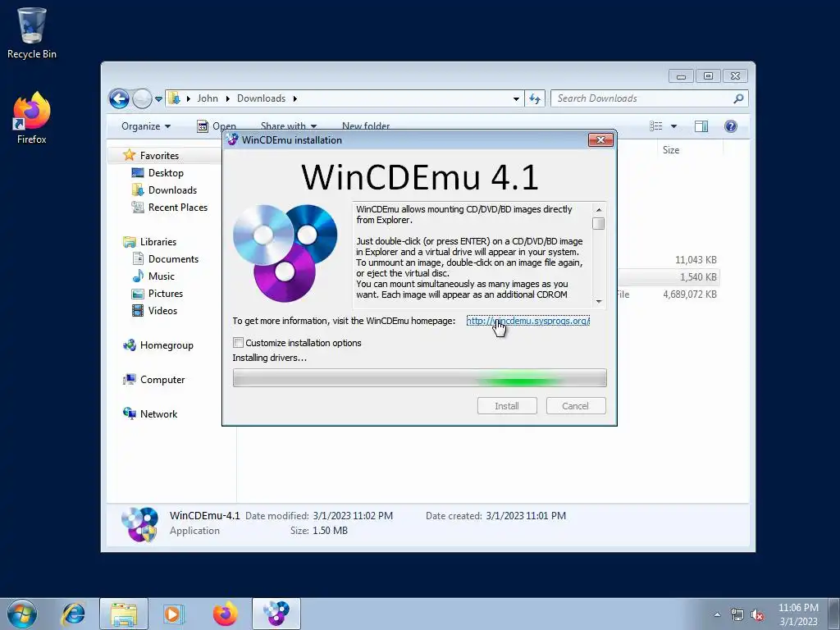The width and height of the screenshot is (840, 630).
Task: Click New folder in the toolbar
Action: tap(366, 126)
